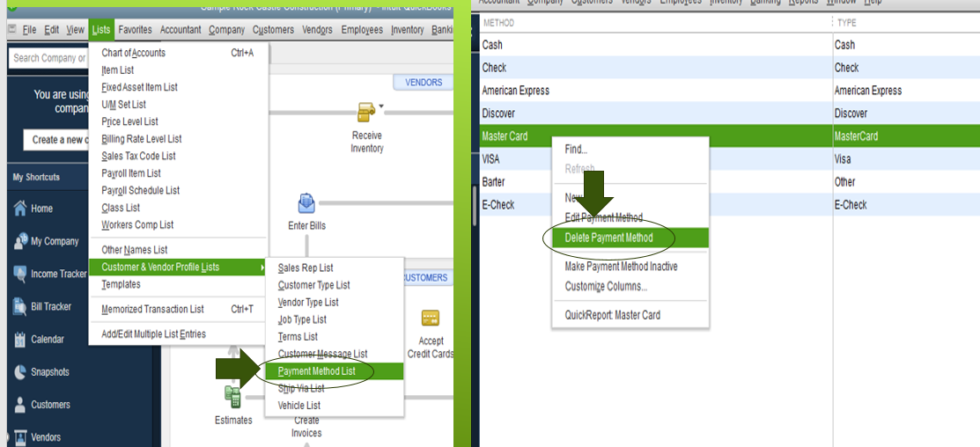Select Price Level List
980x447 pixels.
tap(178, 121)
